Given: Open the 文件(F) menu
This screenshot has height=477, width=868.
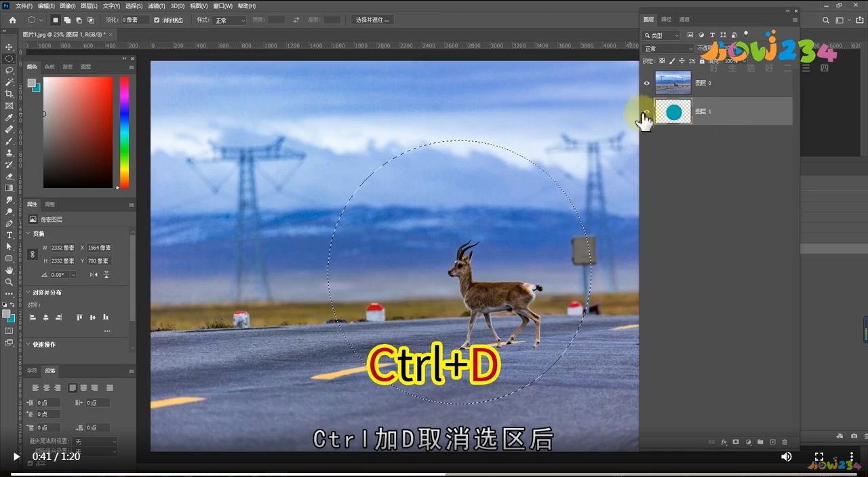Looking at the screenshot, I should tap(24, 6).
